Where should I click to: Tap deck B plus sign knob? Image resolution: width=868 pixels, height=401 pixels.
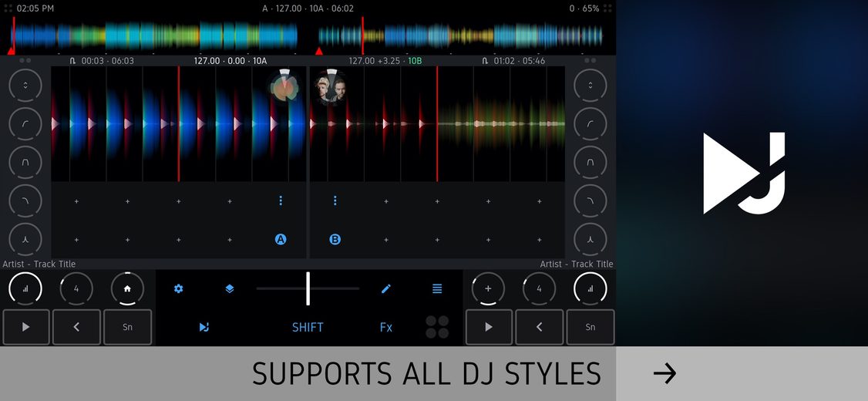click(488, 288)
